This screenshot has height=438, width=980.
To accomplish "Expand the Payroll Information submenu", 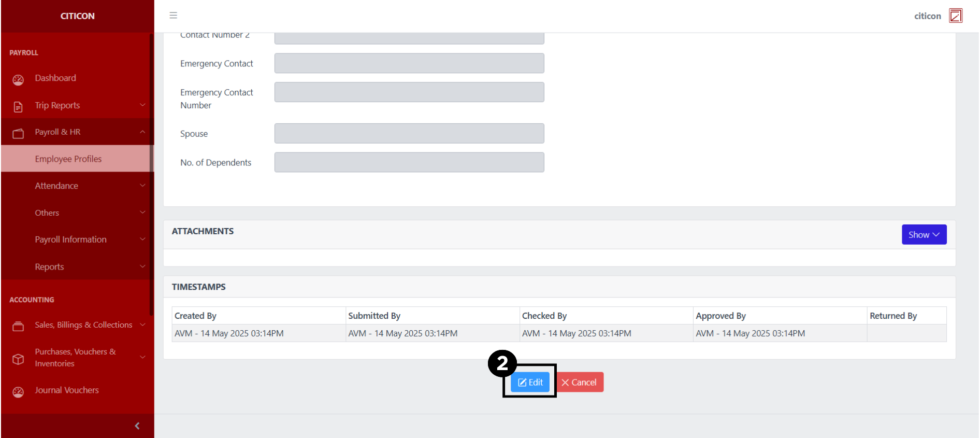I will click(x=142, y=239).
